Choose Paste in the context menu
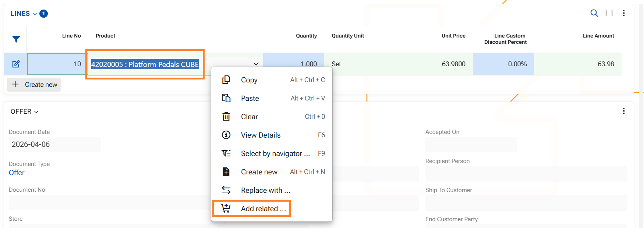This screenshot has width=644, height=234. coord(250,98)
